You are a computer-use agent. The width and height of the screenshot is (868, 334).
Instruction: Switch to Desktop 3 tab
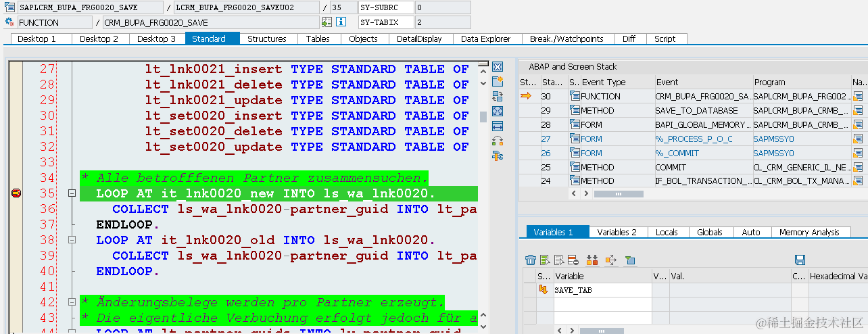click(x=156, y=39)
